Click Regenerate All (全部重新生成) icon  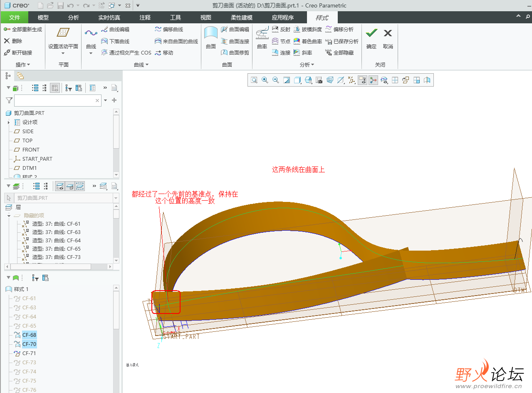7,30
